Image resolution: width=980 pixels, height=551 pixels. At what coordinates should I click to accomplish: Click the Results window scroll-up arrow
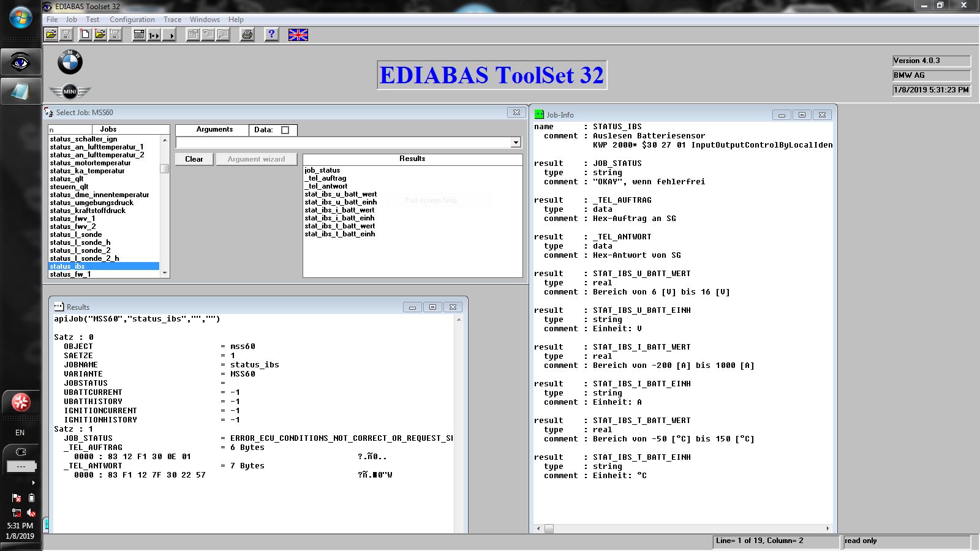point(459,320)
